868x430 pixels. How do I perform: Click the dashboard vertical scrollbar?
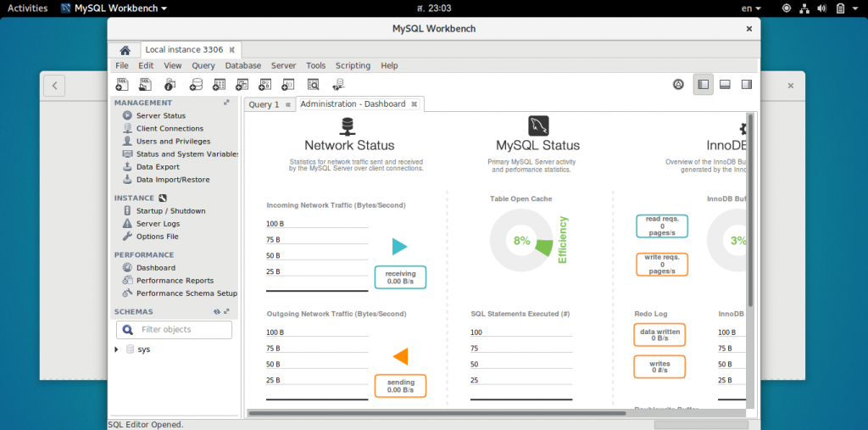[750, 210]
